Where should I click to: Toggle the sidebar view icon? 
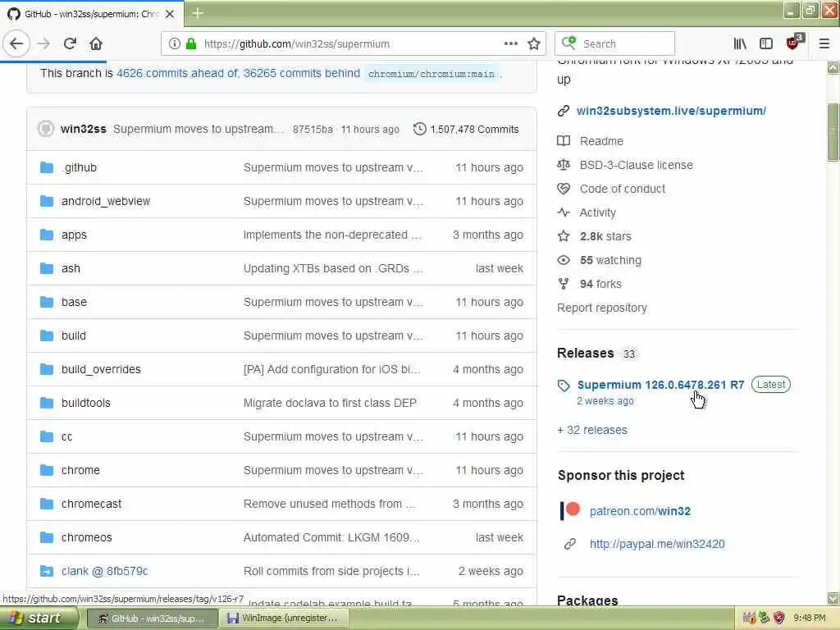pyautogui.click(x=766, y=44)
